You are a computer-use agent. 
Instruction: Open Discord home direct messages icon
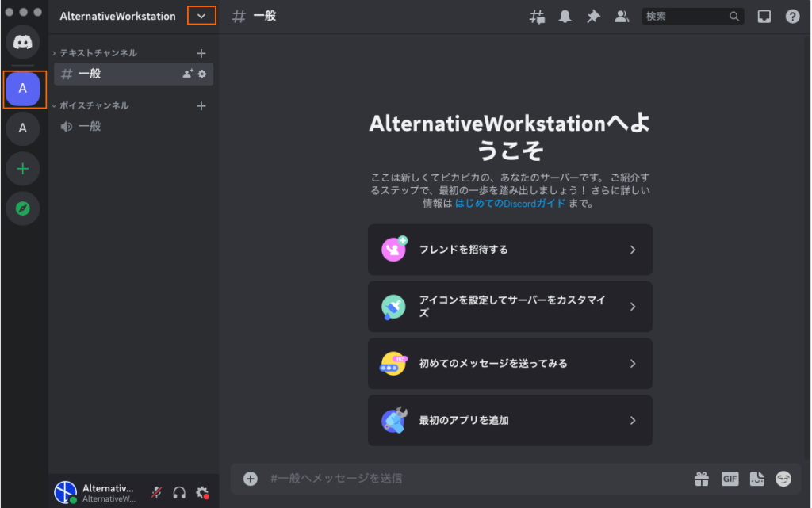coord(23,41)
